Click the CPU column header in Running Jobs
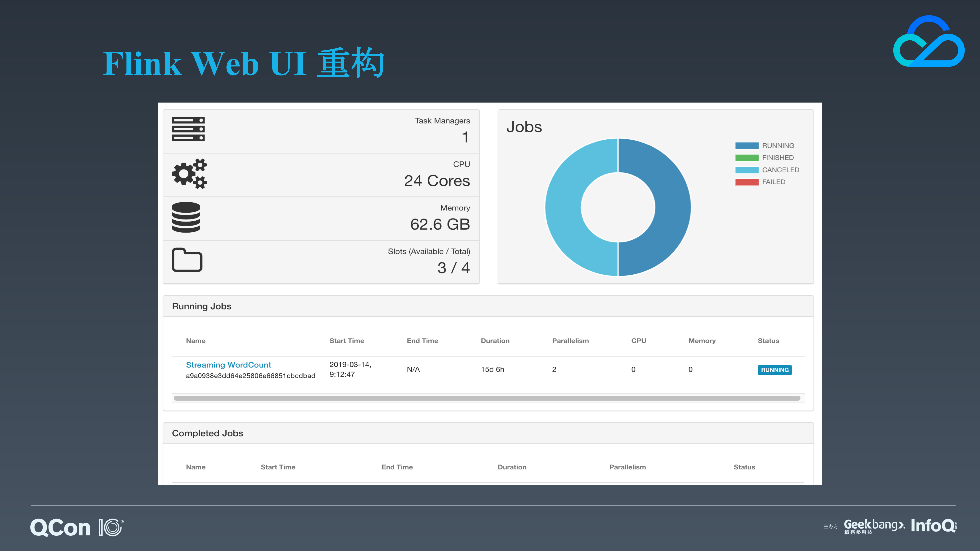The image size is (980, 551). (639, 341)
